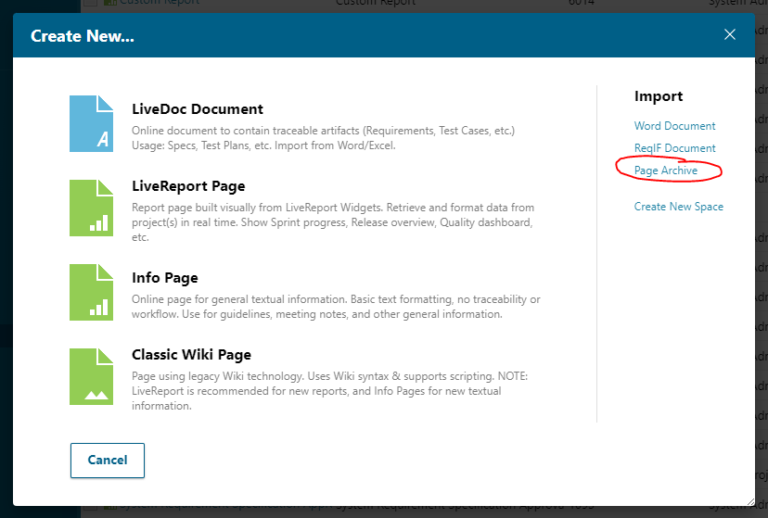The image size is (768, 518).
Task: Select the LiveDoc Document title
Action: coord(197,109)
